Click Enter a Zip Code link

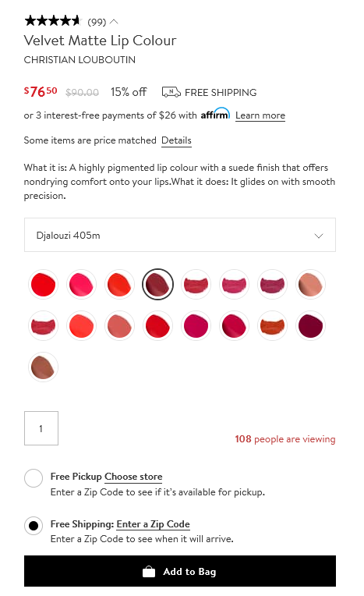(x=153, y=524)
